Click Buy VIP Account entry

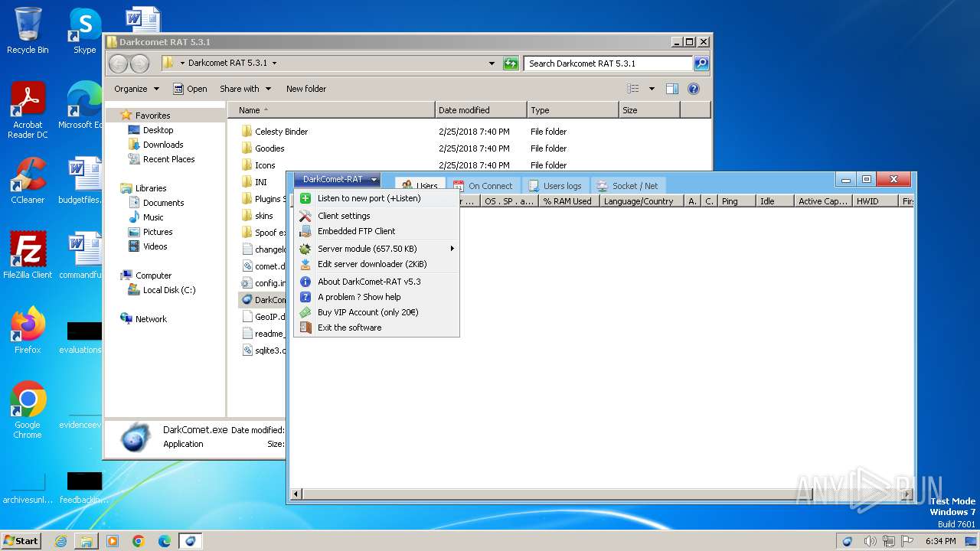tap(376, 312)
